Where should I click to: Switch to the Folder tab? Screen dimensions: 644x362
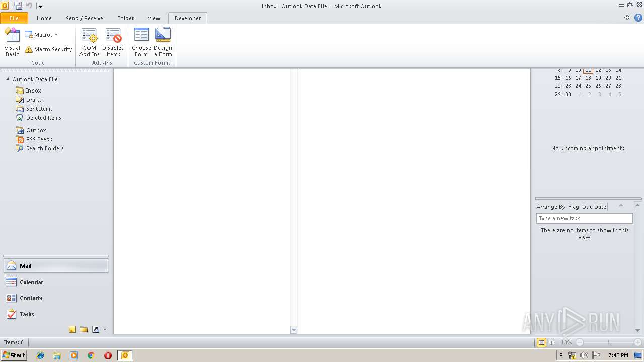click(126, 18)
